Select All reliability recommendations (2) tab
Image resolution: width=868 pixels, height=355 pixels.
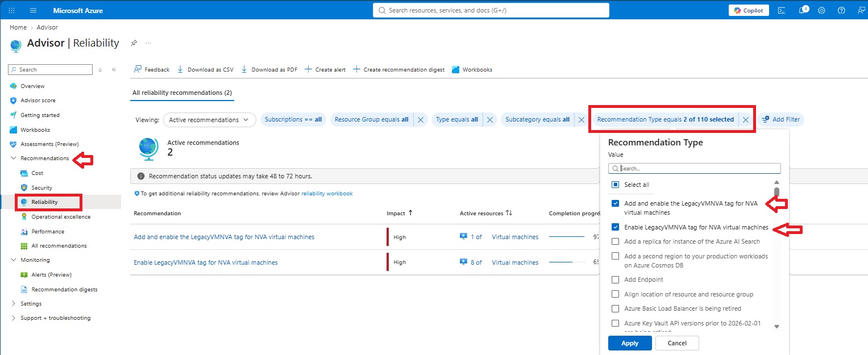click(182, 93)
